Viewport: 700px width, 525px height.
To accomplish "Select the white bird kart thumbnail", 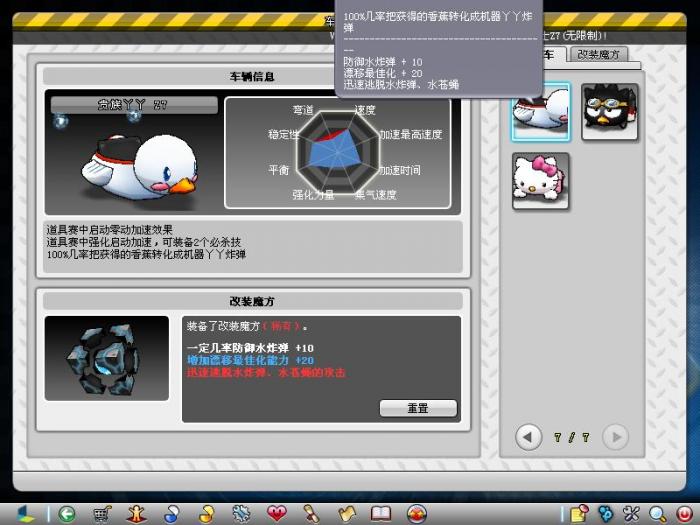I will point(541,112).
